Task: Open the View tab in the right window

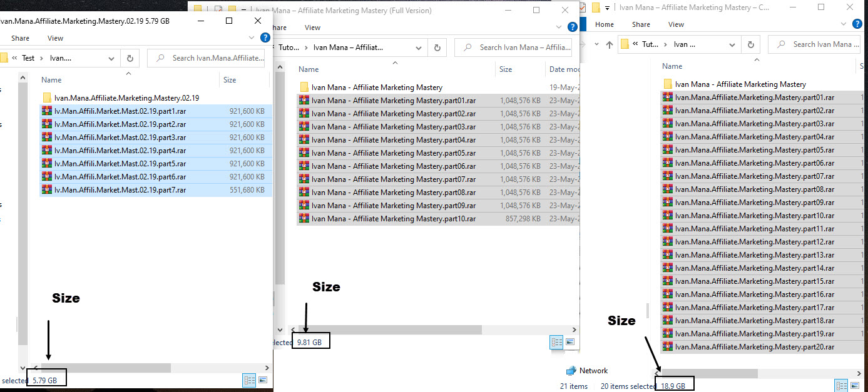Action: [x=676, y=24]
